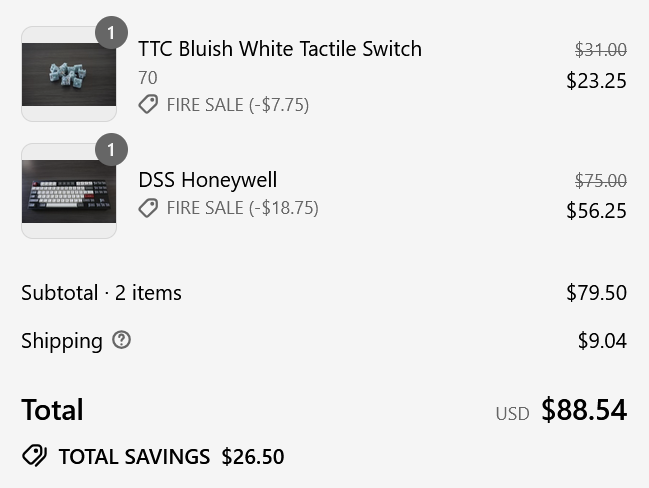
Task: Click the total savings tag icon
Action: 34,457
